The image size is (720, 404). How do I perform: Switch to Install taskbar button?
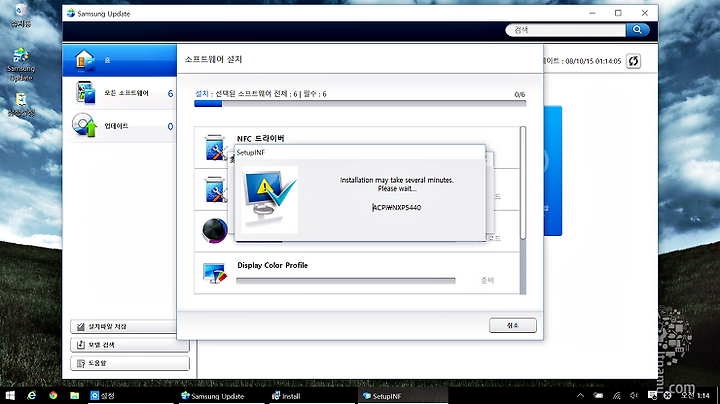point(312,395)
